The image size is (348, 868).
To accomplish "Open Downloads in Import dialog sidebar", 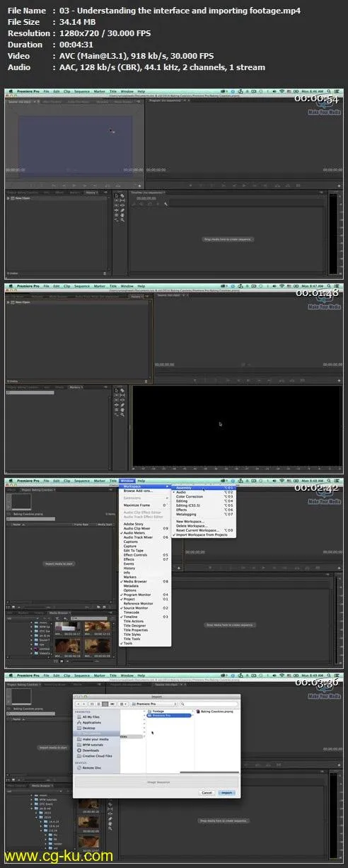I will click(91, 750).
